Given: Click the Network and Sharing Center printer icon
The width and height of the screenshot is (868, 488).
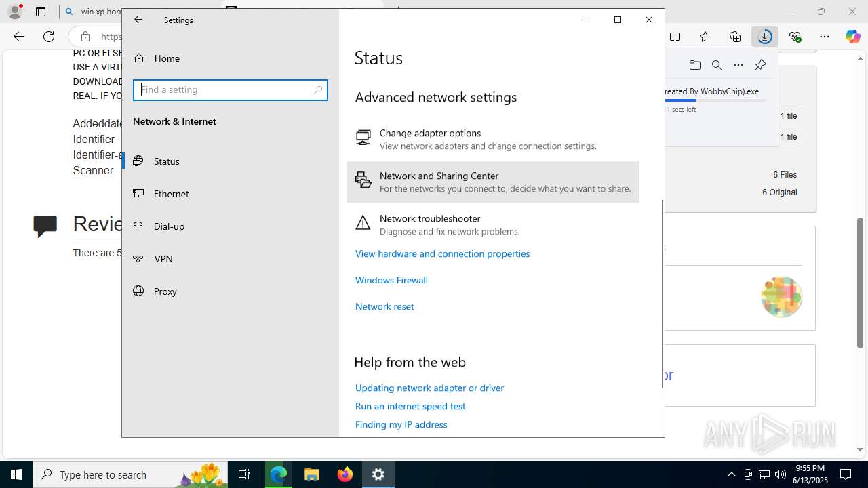Looking at the screenshot, I should [x=363, y=180].
